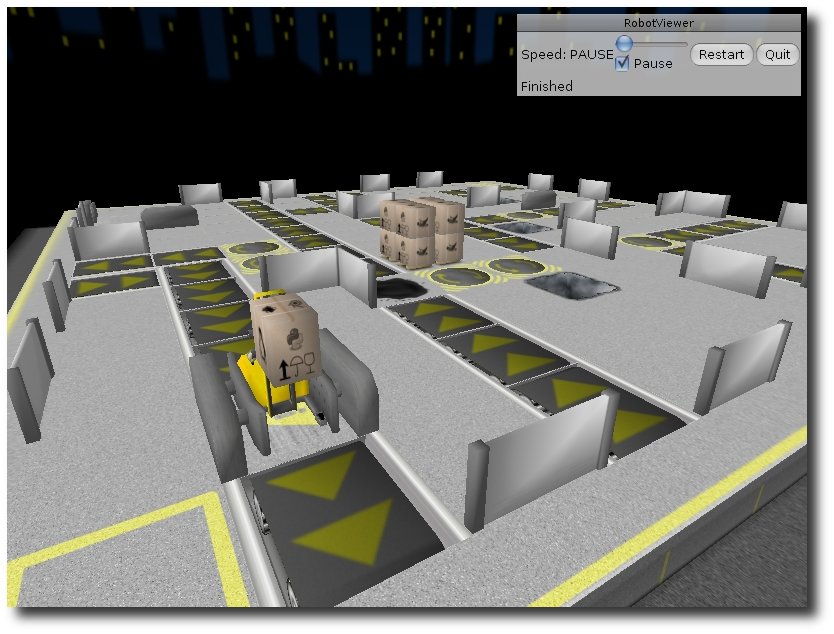Click the Restart button
The height and width of the screenshot is (634, 834).
point(721,54)
